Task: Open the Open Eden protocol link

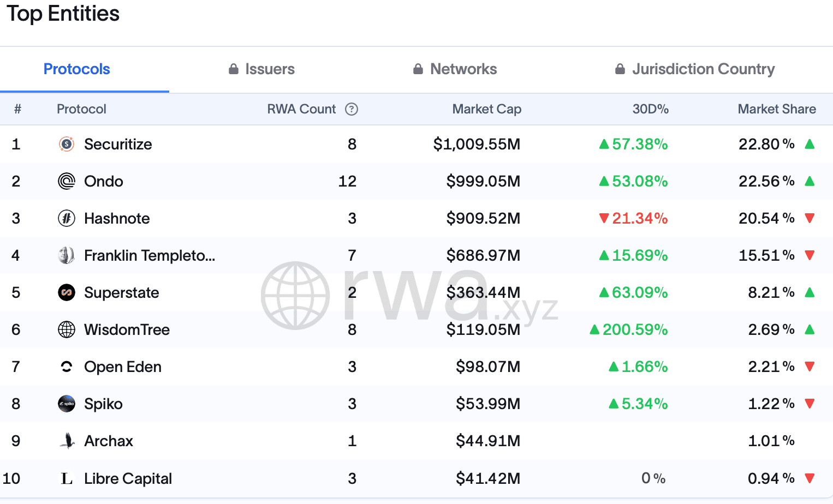Action: pos(123,367)
